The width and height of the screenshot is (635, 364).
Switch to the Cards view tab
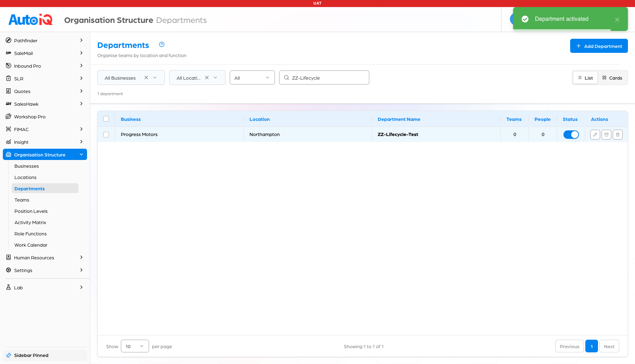[x=612, y=78]
